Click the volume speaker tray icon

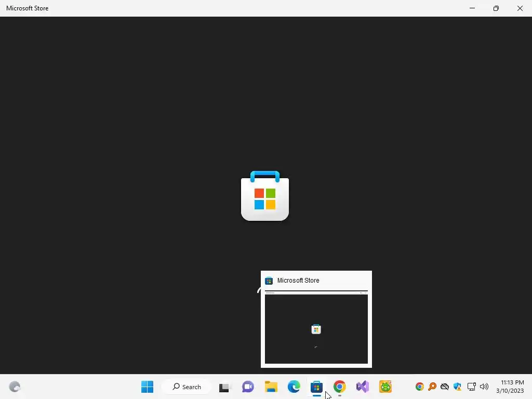click(x=484, y=387)
